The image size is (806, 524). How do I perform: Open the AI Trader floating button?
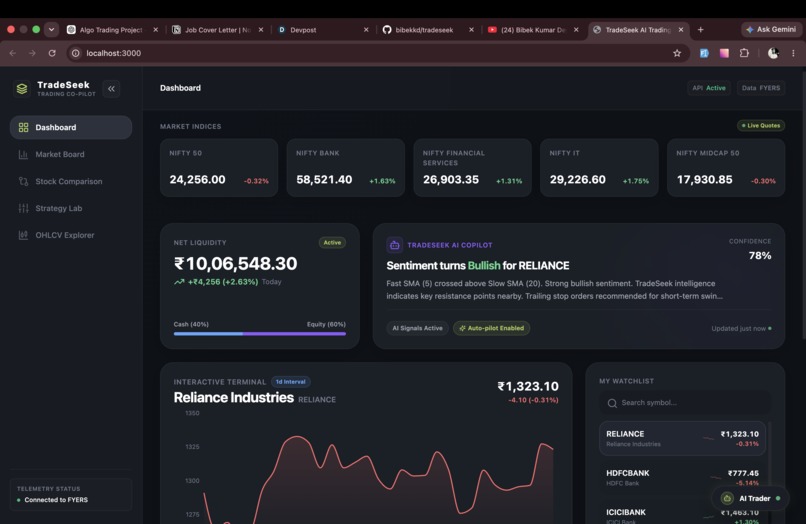click(x=750, y=498)
